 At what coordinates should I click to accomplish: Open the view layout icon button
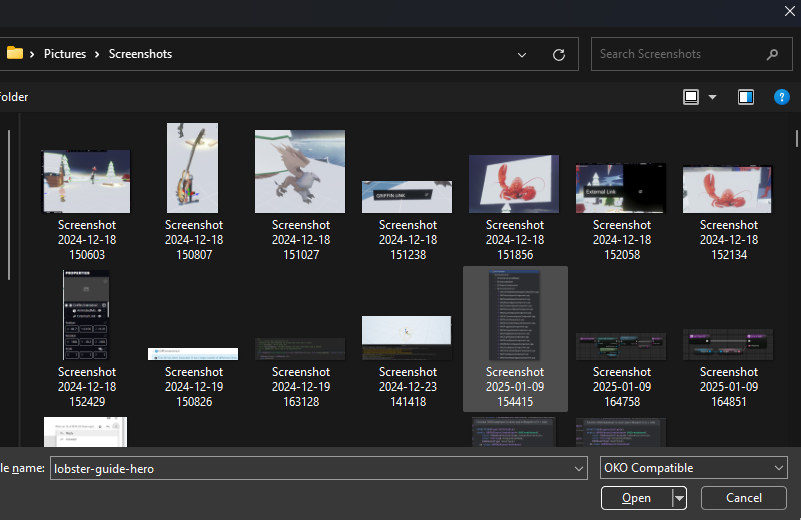[x=691, y=97]
